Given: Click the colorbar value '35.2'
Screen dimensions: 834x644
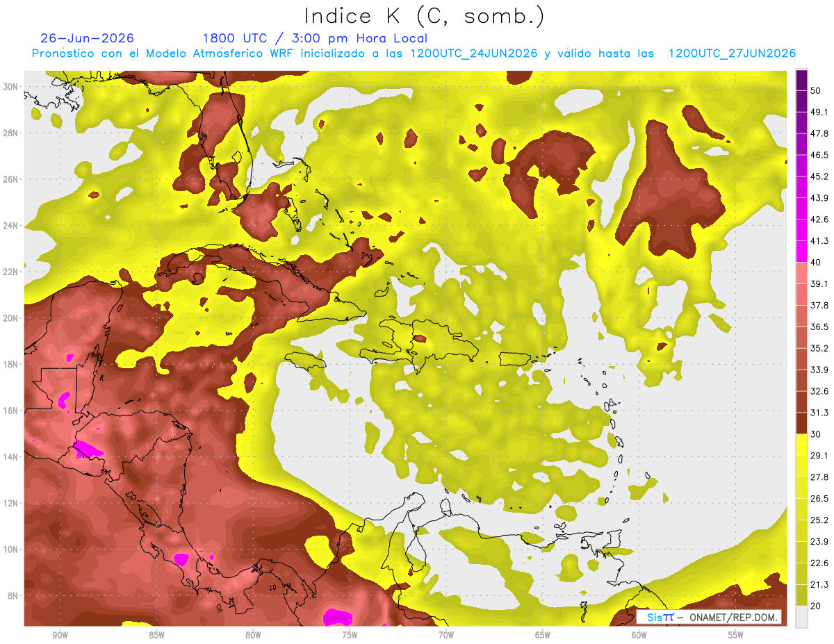Looking at the screenshot, I should click(x=819, y=348).
